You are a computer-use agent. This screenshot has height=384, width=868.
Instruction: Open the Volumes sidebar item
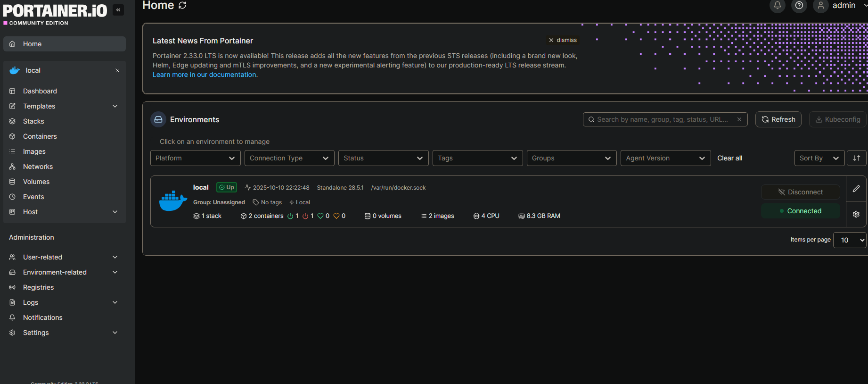tap(65, 182)
